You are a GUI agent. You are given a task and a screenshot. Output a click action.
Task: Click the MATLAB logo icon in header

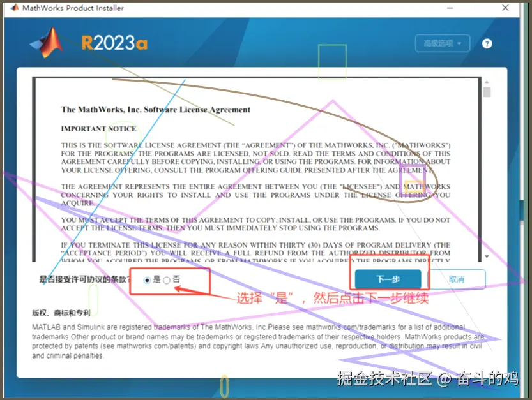point(47,43)
